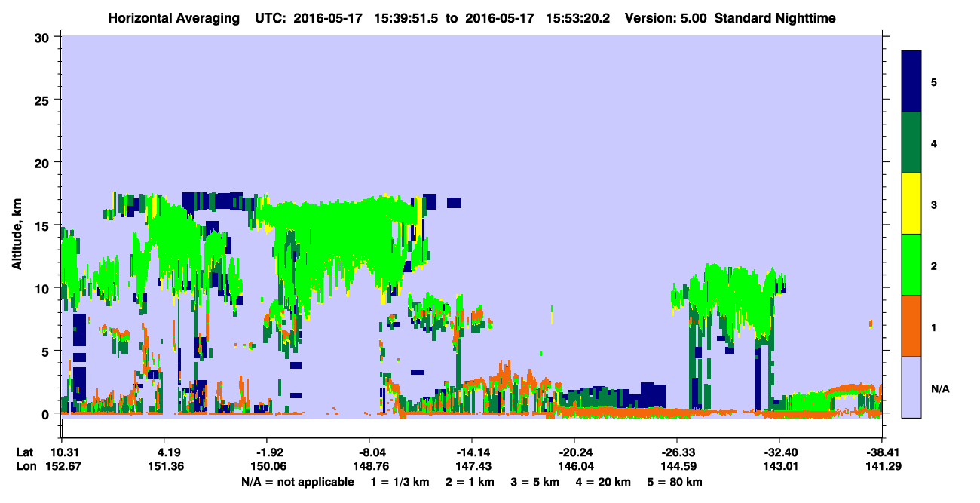Viewport: 980px width, 503px height.
Task: Click the dark green level 4 colorbar segment
Action: [911, 143]
